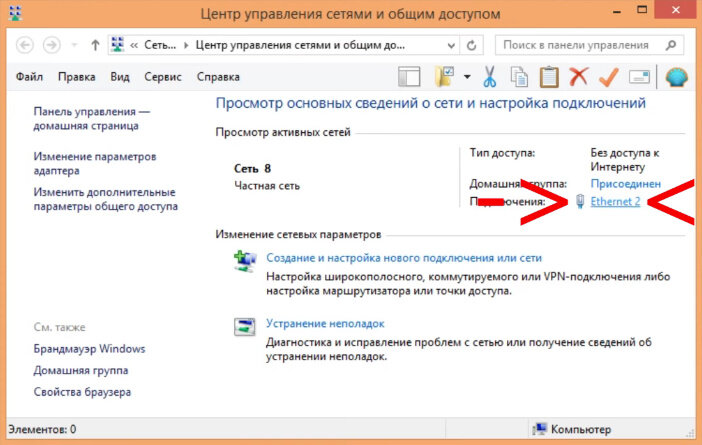
Task: Open Изменить дополнительные параметры общего доступа
Action: click(x=106, y=199)
